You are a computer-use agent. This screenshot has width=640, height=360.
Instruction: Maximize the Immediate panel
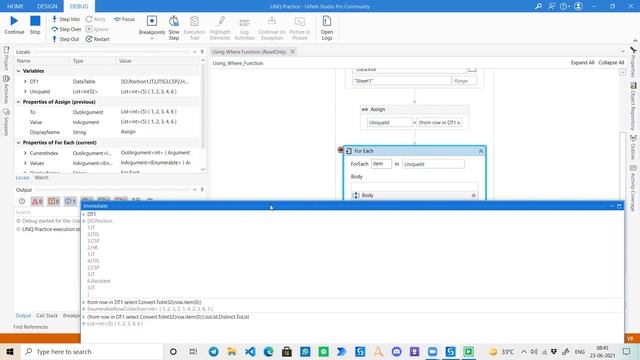619,206
